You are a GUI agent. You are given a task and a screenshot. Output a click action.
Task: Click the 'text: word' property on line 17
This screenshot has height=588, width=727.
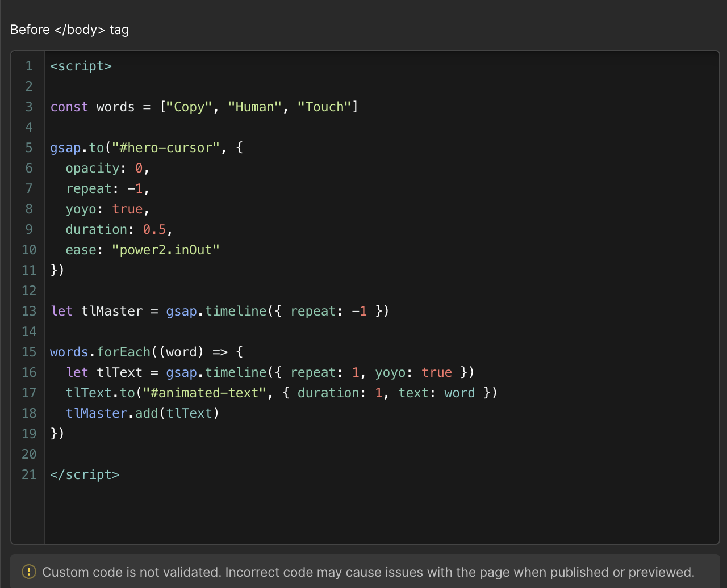pos(436,393)
